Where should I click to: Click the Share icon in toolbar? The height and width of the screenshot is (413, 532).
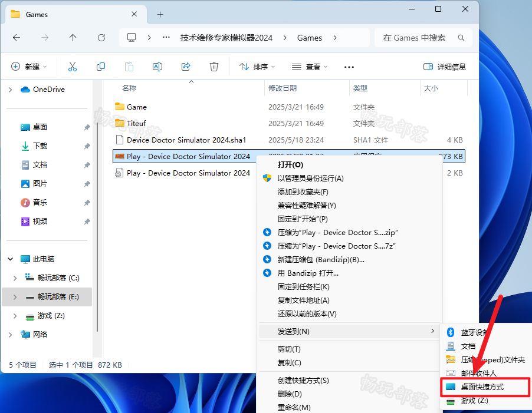(x=186, y=67)
